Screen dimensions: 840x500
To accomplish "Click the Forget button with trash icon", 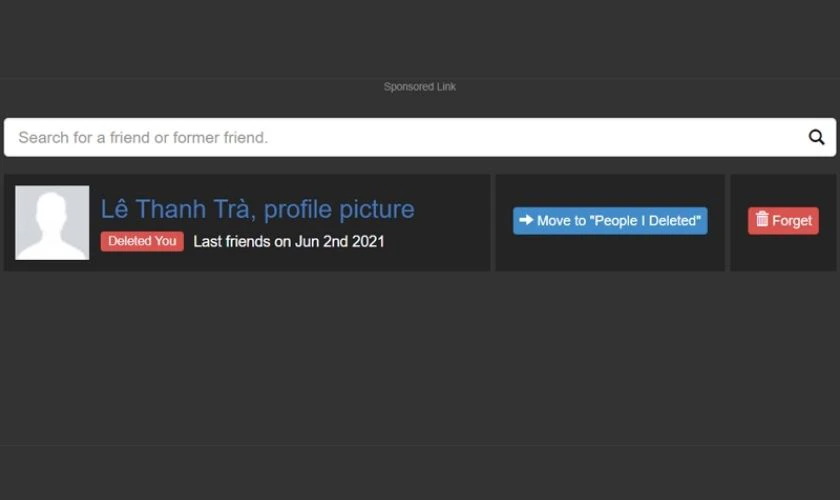I will pos(783,221).
